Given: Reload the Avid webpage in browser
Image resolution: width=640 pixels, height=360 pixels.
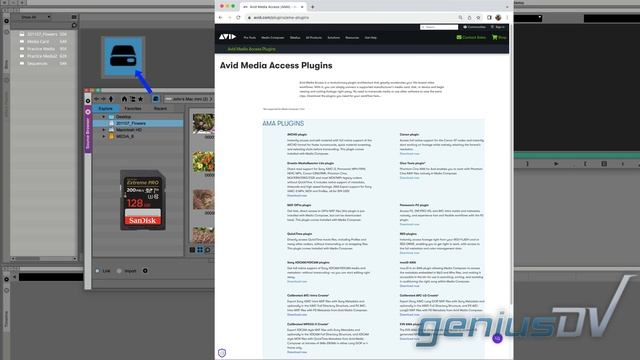Looking at the screenshot, I should (238, 18).
